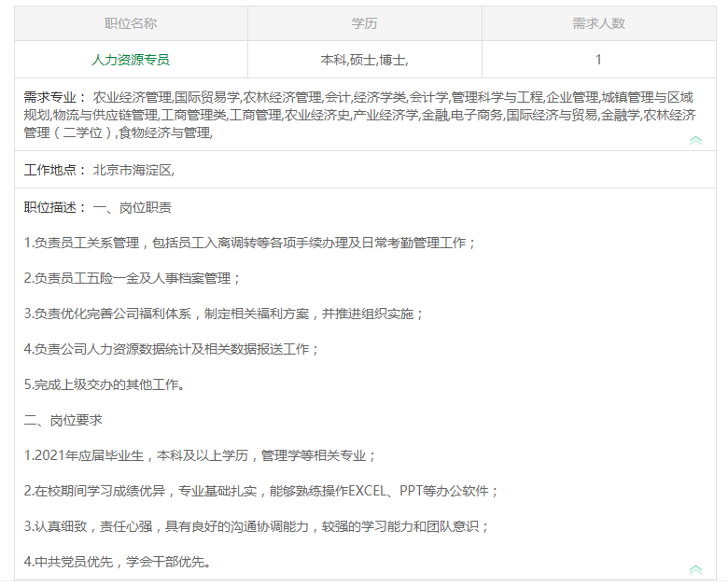
Task: Click the 食物经济与管理 major text
Action: click(165, 133)
